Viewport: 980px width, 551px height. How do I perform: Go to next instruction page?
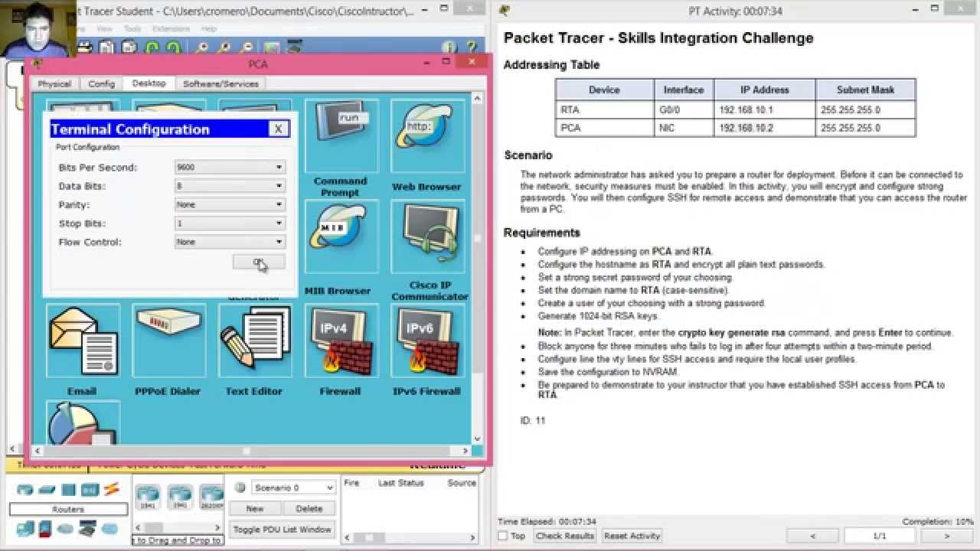(947, 536)
